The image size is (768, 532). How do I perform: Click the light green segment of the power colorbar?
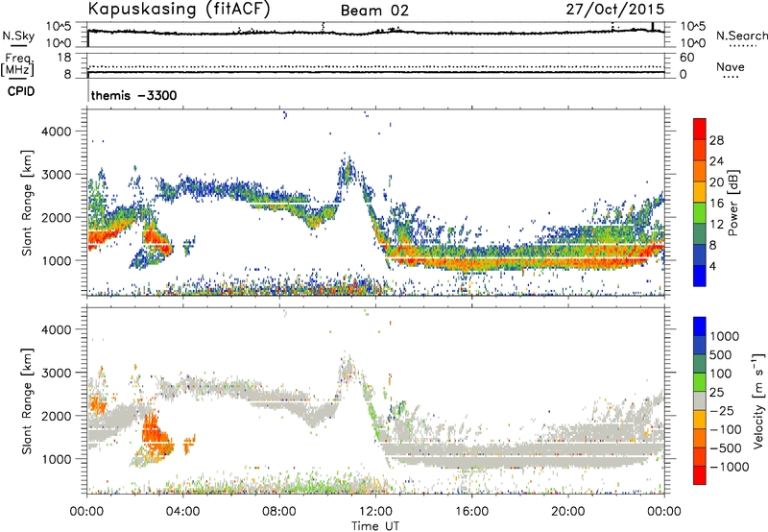pyautogui.click(x=700, y=213)
